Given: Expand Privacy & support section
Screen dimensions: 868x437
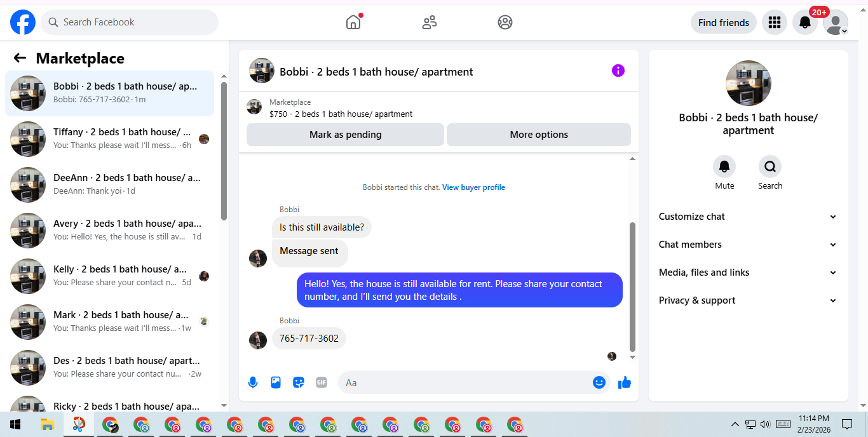Looking at the screenshot, I should coord(748,300).
